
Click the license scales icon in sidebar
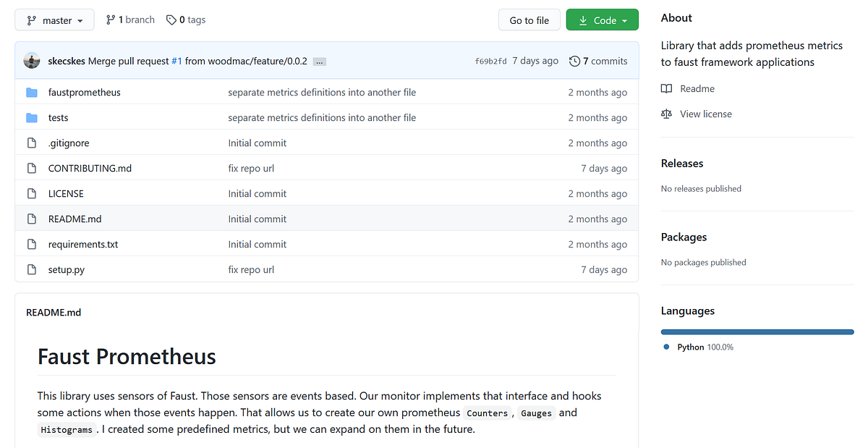pyautogui.click(x=666, y=114)
